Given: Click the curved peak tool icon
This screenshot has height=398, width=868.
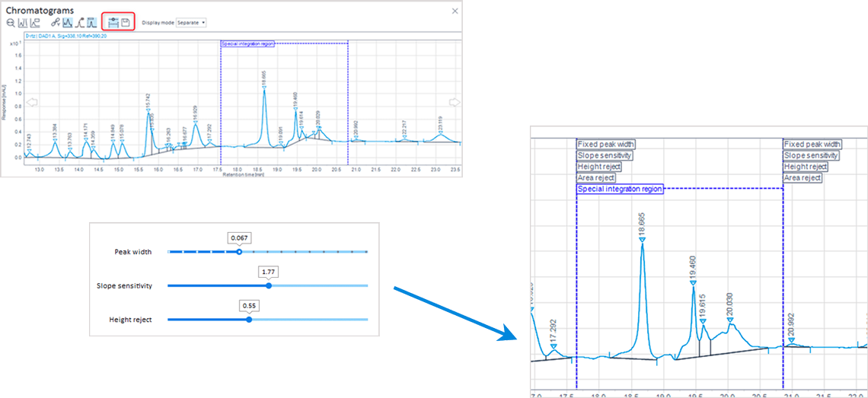Looking at the screenshot, I should tap(79, 23).
